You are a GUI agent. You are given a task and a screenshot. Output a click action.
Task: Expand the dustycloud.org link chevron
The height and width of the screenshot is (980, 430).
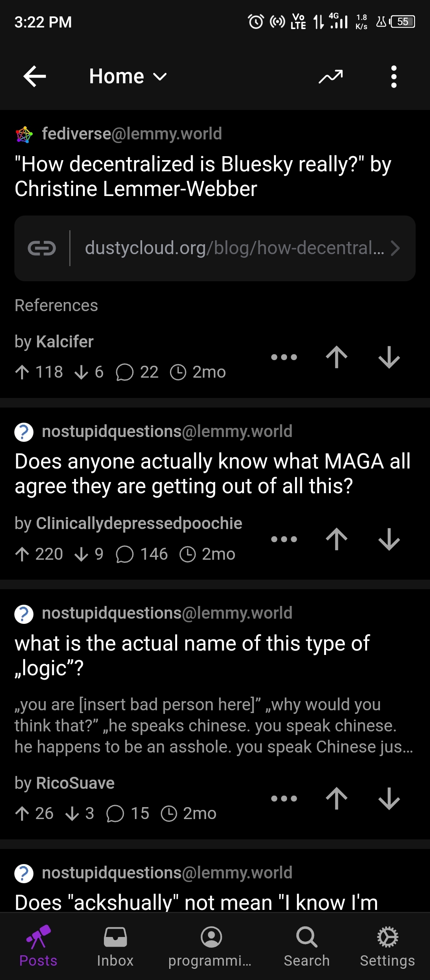tap(395, 248)
